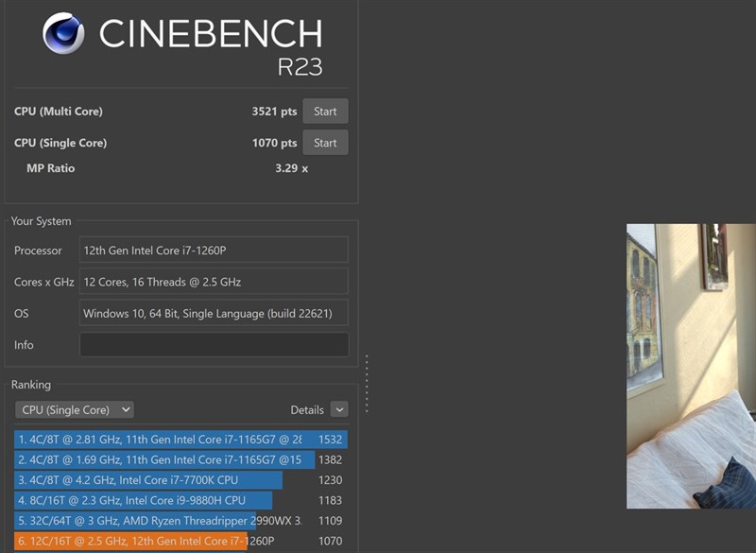Click the orange score bar for i7-1260P
This screenshot has width=756, height=553.
click(x=123, y=541)
